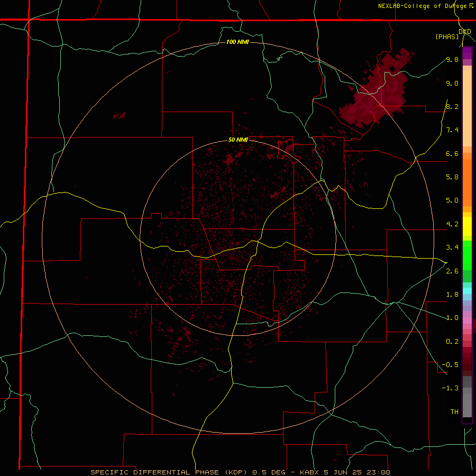Click the 7.4 legend value
476x476 pixels.
pyautogui.click(x=452, y=130)
